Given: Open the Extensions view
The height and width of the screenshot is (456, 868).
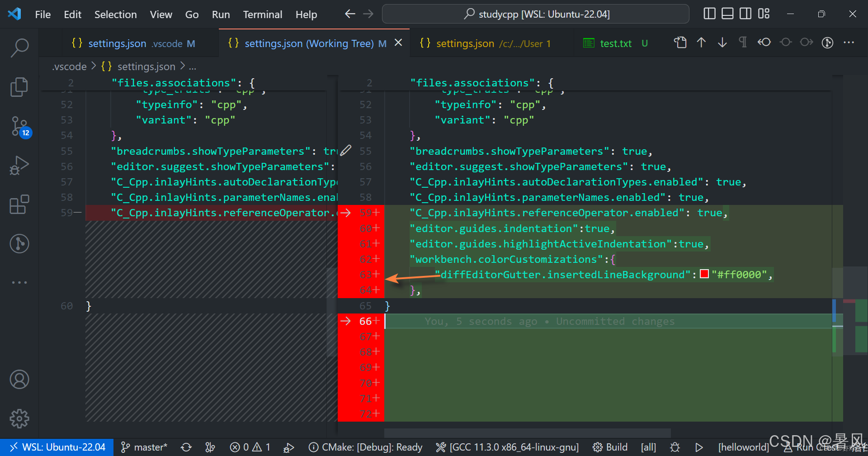Looking at the screenshot, I should click(19, 204).
